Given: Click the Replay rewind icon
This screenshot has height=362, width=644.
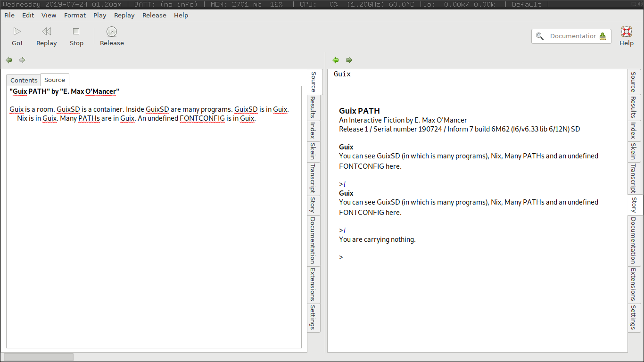Looking at the screenshot, I should tap(46, 32).
